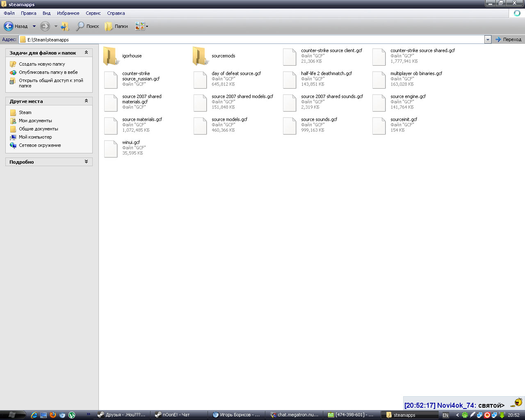The image size is (525, 420).
Task: Click Открыть общий доступ к этой папке
Action: (x=51, y=83)
